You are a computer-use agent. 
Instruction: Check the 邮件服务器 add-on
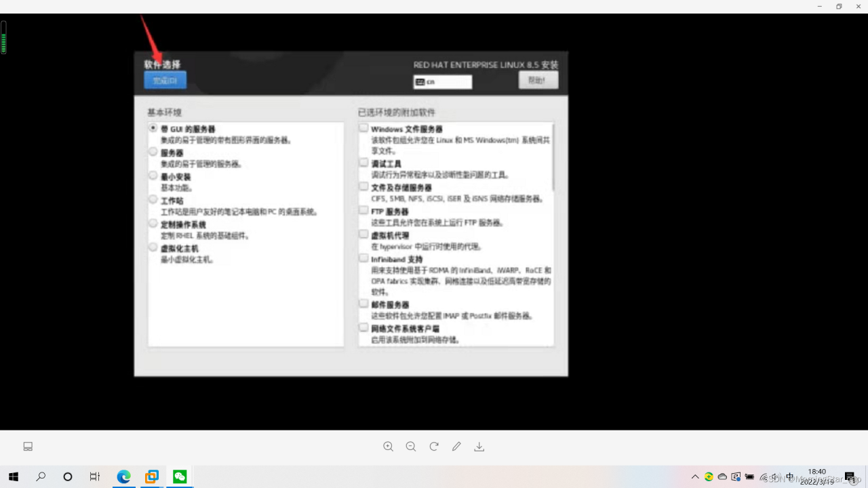(364, 304)
